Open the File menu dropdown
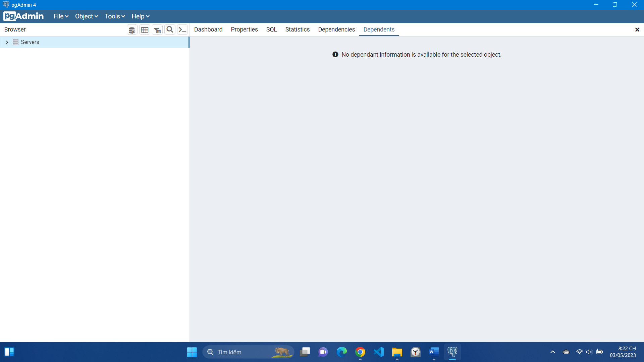644x362 pixels. (61, 16)
